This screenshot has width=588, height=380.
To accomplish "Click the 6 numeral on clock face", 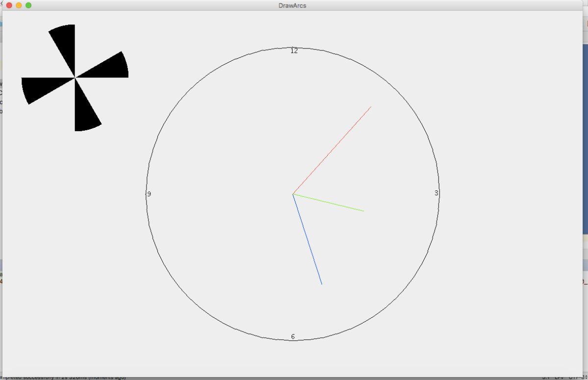I will [x=293, y=336].
